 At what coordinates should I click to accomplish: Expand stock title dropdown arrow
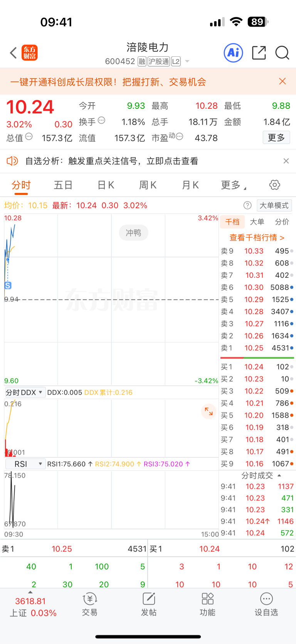pos(187,61)
